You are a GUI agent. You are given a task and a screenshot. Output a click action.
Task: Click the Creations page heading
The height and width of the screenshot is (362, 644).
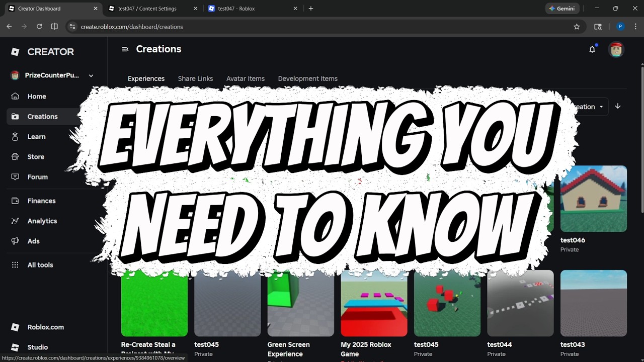[x=158, y=49]
